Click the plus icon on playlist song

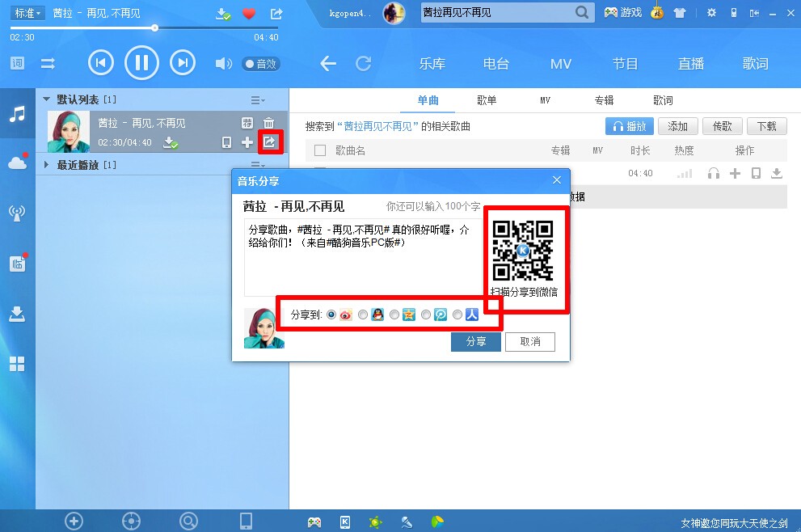[x=247, y=142]
